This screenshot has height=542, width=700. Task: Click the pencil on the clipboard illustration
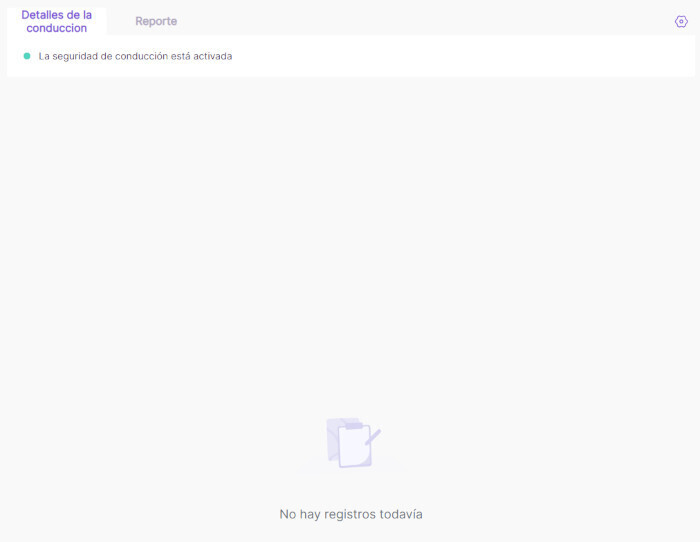[372, 437]
